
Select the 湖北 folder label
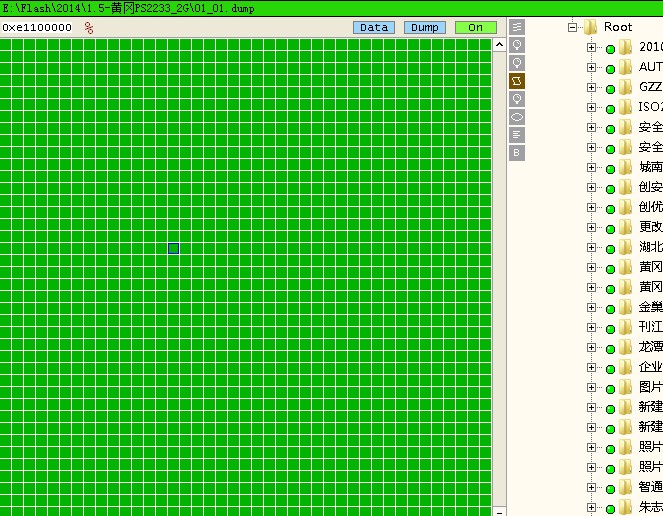(x=651, y=247)
